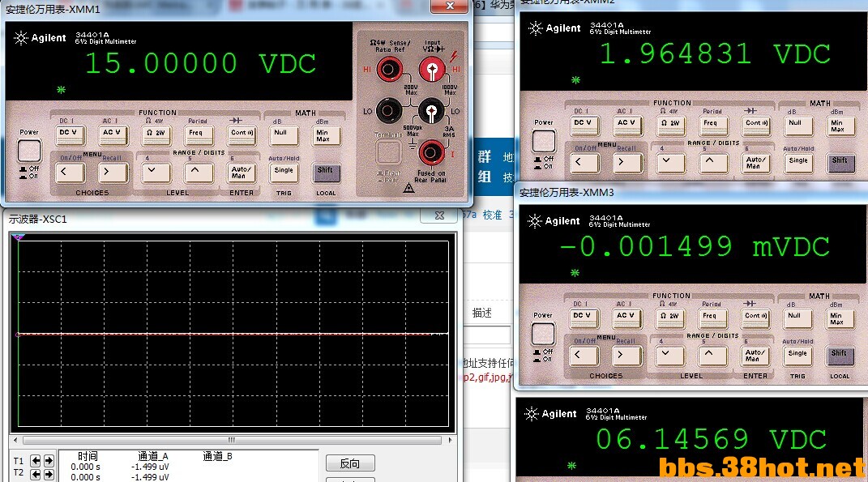Select Ω 2W resistance on XMM3
The height and width of the screenshot is (482, 868).
tap(669, 318)
